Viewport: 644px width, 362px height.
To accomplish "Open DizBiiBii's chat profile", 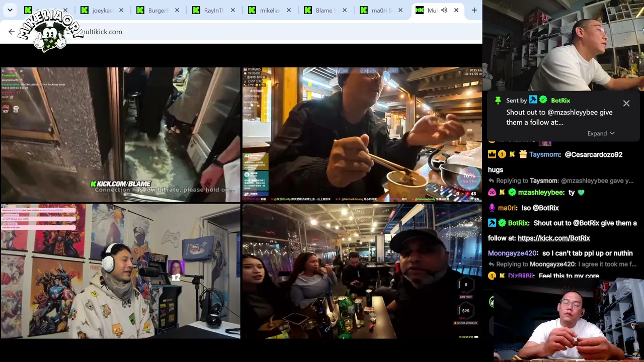I will 521,276.
